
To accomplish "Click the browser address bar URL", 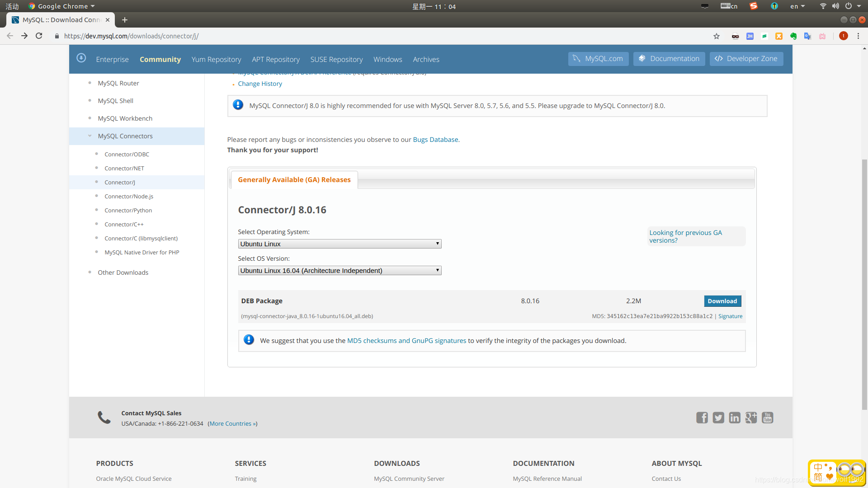I will point(131,36).
